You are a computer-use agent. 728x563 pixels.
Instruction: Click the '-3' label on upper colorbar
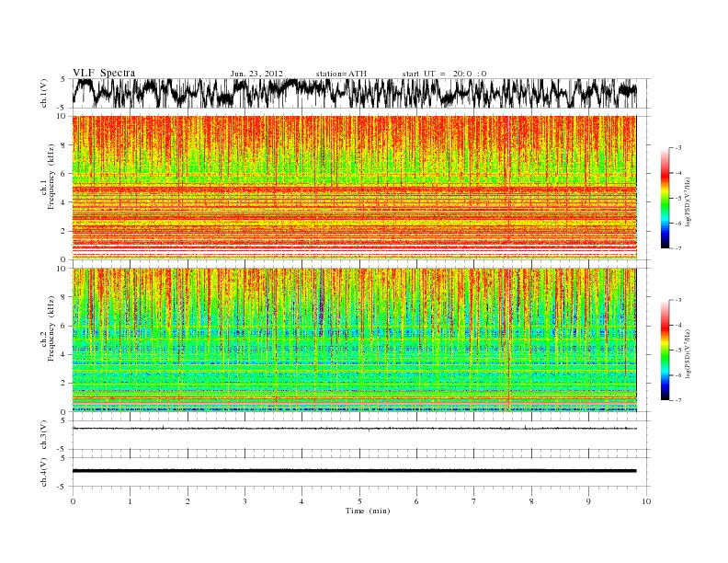click(678, 148)
